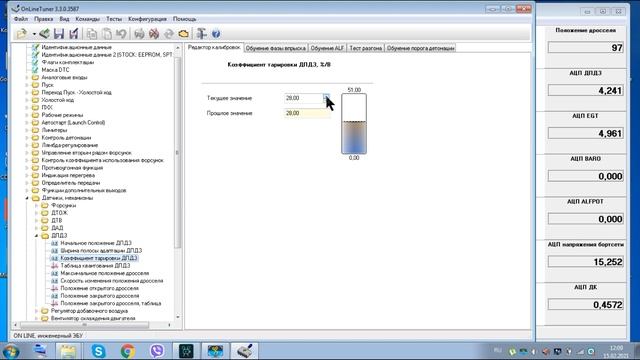Select Положение закрытого дросселя, таблица item
Viewport: 640px width, 360px height.
pos(111,303)
